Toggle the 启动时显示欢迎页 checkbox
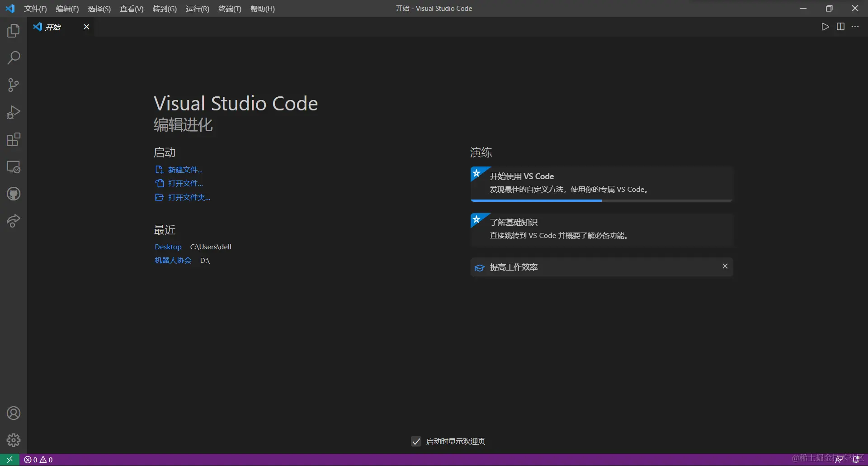Screen dimensions: 868x466 416,441
